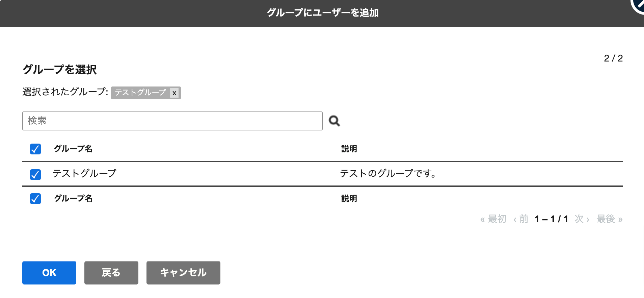The height and width of the screenshot is (298, 644).
Task: Jump to last page 最後
Action: click(x=609, y=219)
